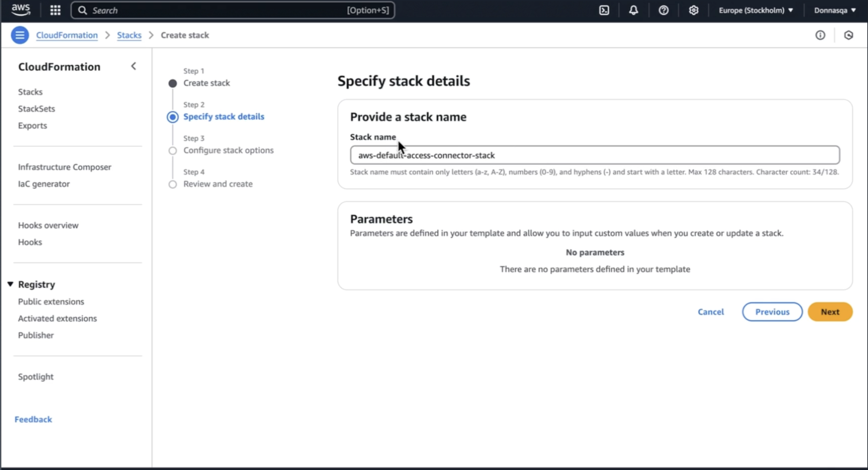
Task: Collapse the Registry section triangle
Action: coord(10,284)
